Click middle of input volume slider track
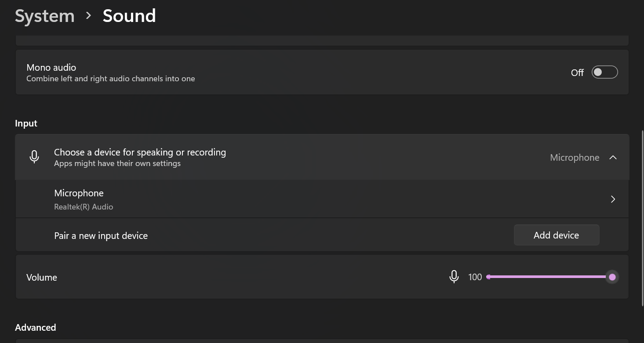The width and height of the screenshot is (644, 343). [550, 277]
